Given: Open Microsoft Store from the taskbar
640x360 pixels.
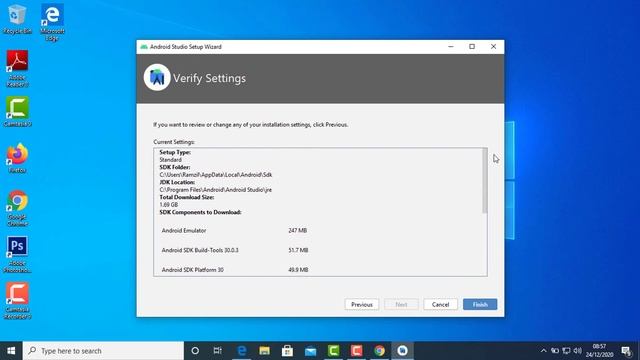Looking at the screenshot, I should 287,351.
